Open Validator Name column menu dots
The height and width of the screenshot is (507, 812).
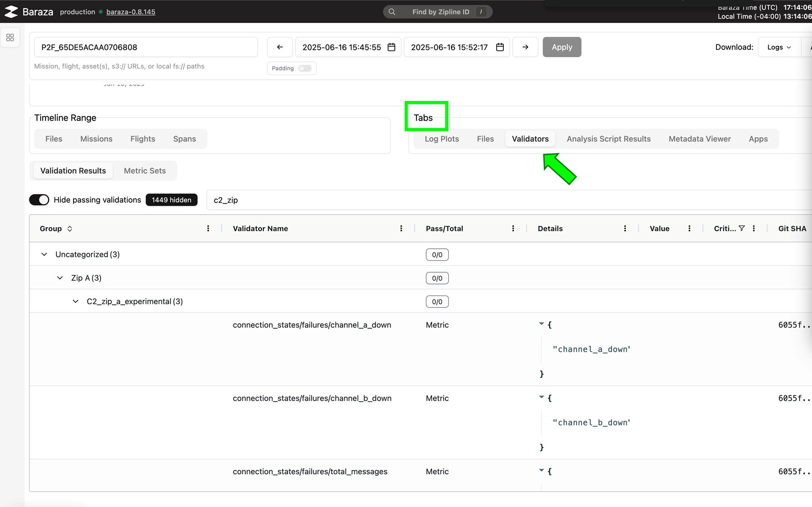[401, 228]
